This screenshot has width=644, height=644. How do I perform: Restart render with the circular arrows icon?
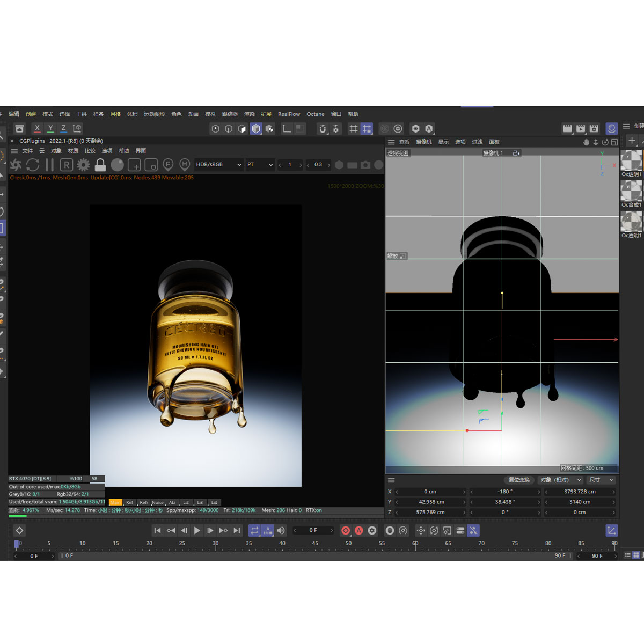pos(33,165)
